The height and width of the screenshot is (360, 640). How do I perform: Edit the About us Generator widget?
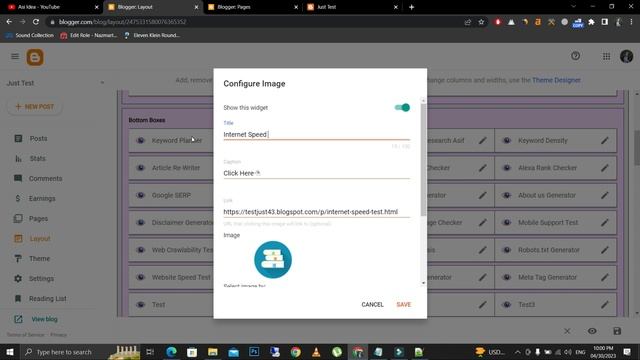pyautogui.click(x=604, y=195)
